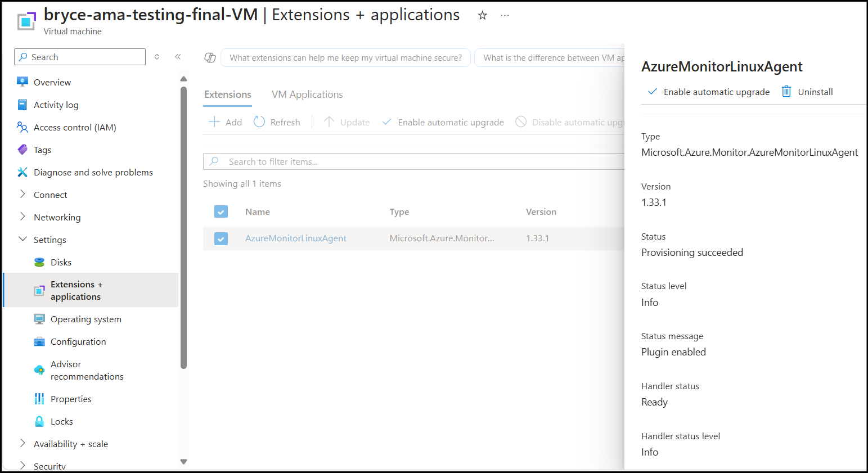
Task: Click the Diagnose and solve problems icon
Action: 23,172
